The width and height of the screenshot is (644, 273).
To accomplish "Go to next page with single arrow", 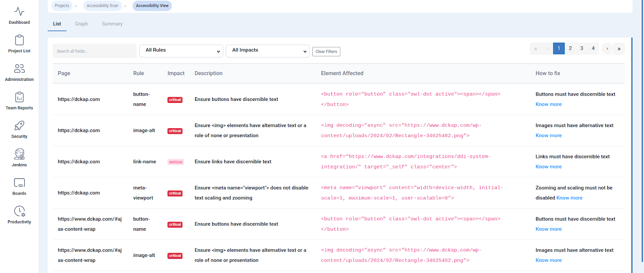I will pyautogui.click(x=607, y=49).
